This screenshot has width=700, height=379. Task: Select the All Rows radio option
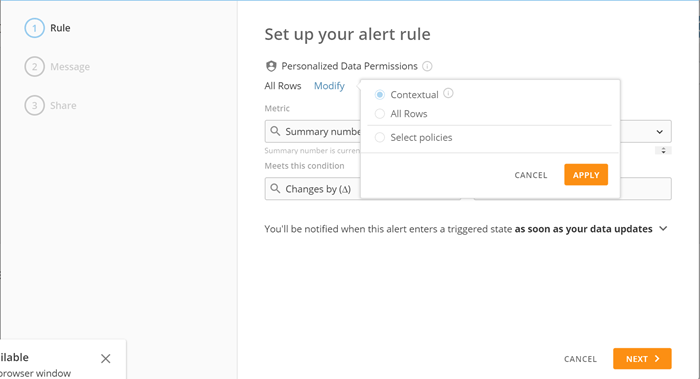click(379, 114)
